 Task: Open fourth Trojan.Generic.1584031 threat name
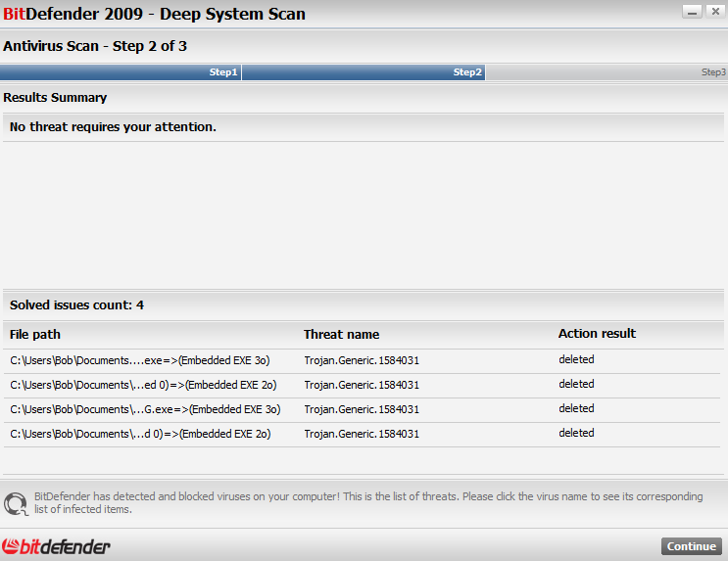click(x=362, y=435)
